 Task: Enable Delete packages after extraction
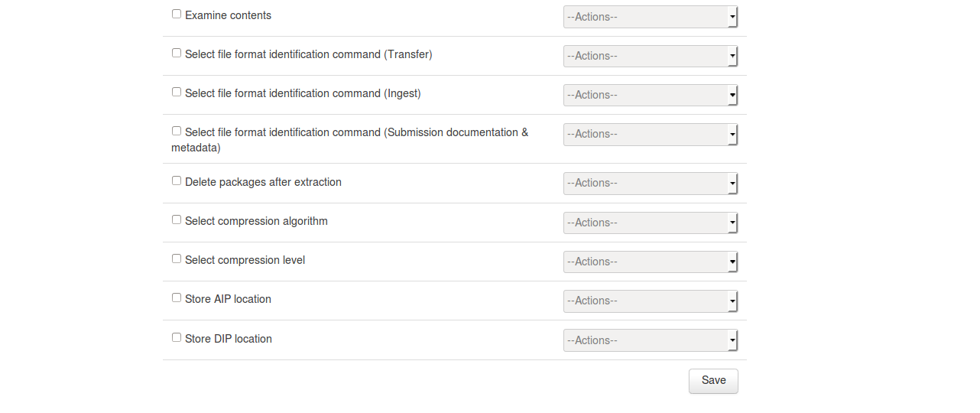177,180
